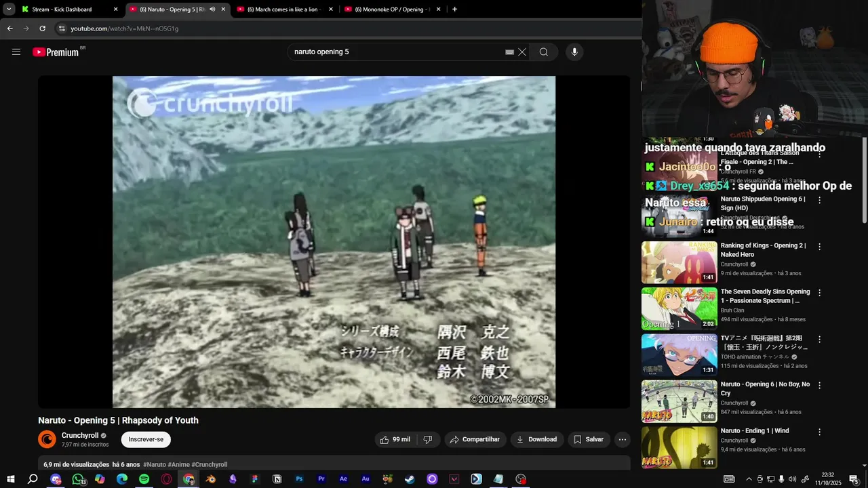
Task: Click the #Naruto hashtag
Action: point(155,464)
